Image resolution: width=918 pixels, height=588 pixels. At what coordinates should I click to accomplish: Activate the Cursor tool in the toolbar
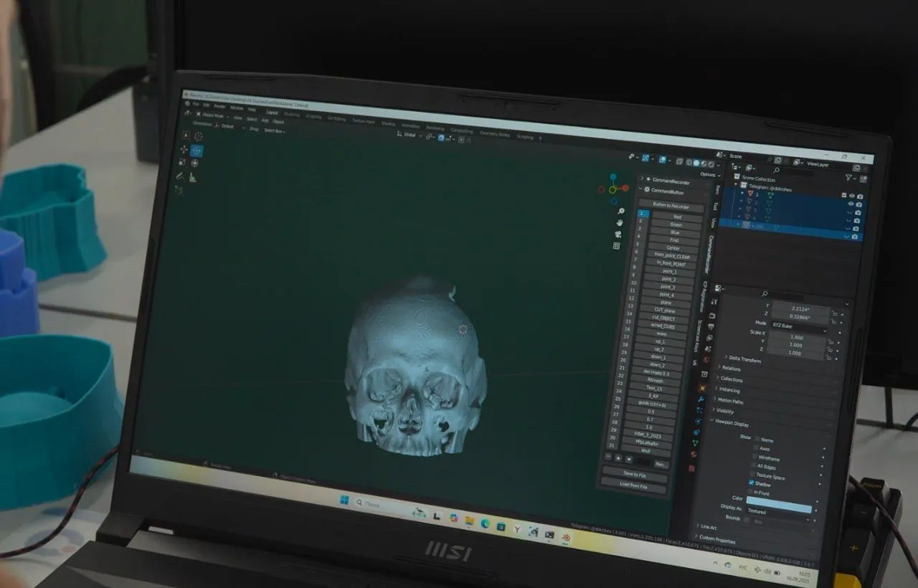[x=198, y=136]
